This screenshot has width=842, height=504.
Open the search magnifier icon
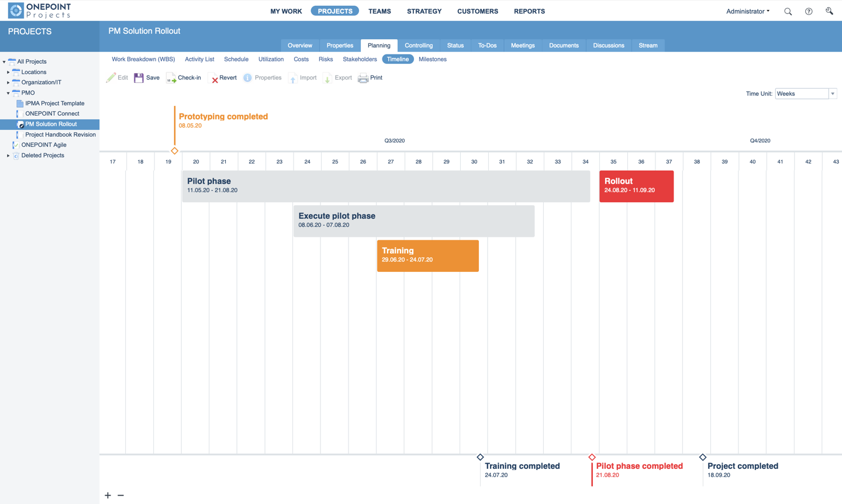tap(788, 11)
